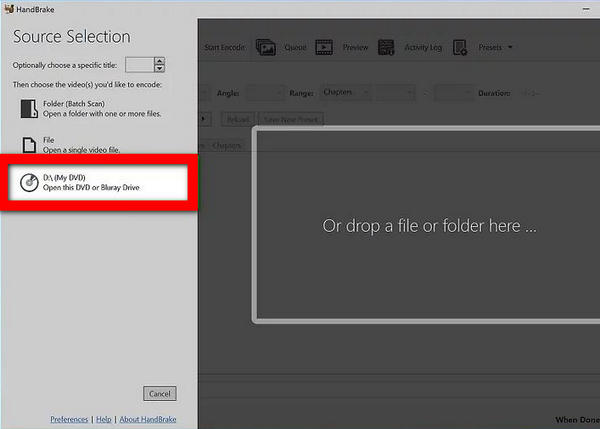Click the HandBrake app logo icon
This screenshot has width=600, height=429.
coord(9,8)
